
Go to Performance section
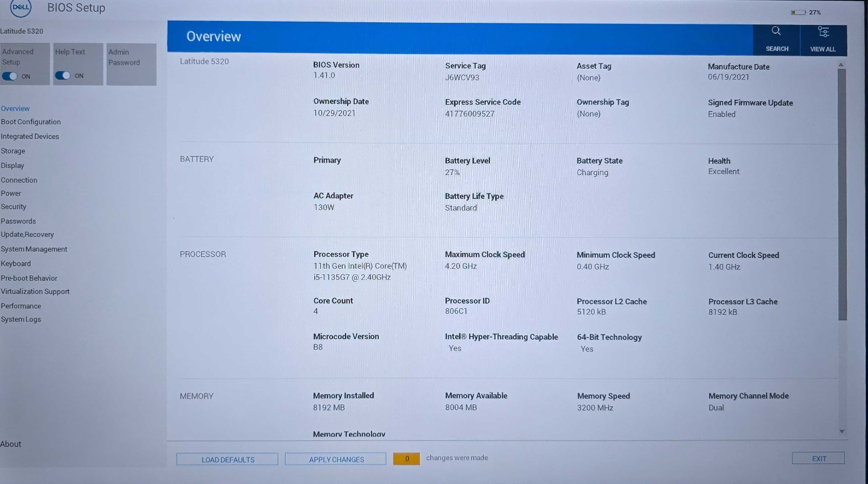tap(21, 306)
